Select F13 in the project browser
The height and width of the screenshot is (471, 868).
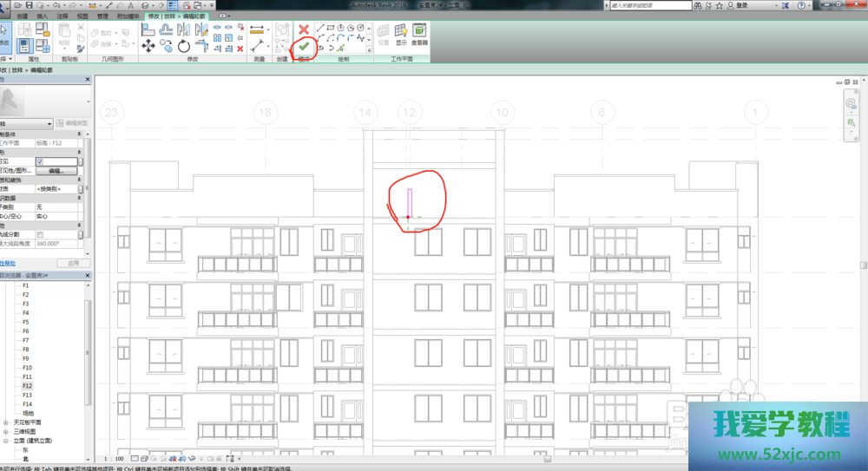coord(27,395)
